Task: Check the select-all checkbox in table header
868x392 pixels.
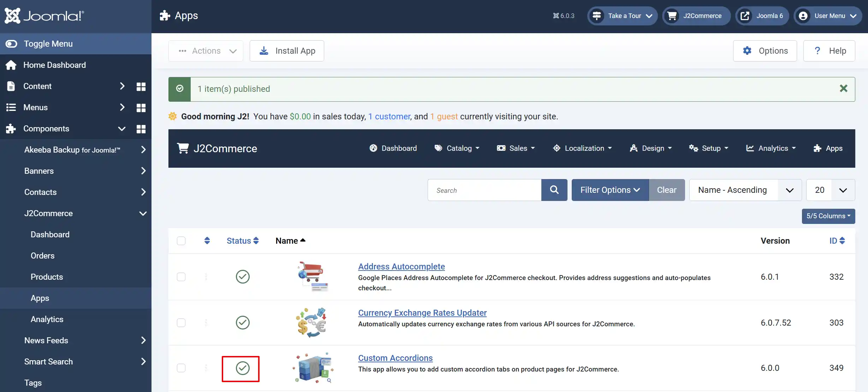Action: 181,241
